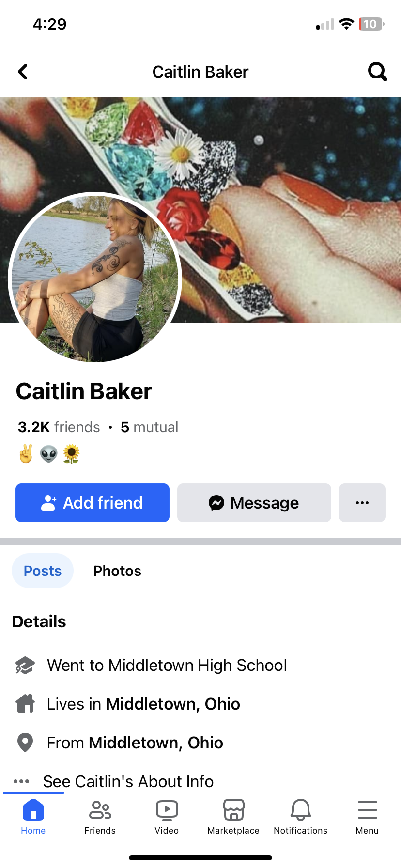Screen dimensions: 401x868
Task: Expand See Caitlin's About Info
Action: coord(128,781)
